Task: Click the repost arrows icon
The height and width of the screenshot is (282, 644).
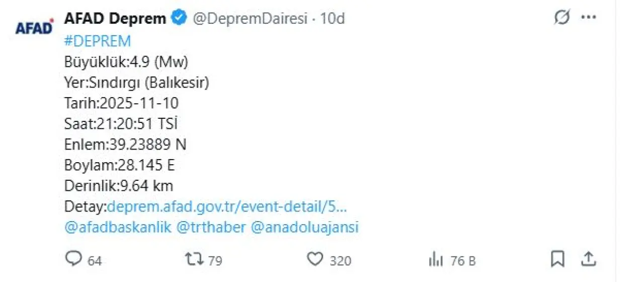Action: (x=194, y=259)
